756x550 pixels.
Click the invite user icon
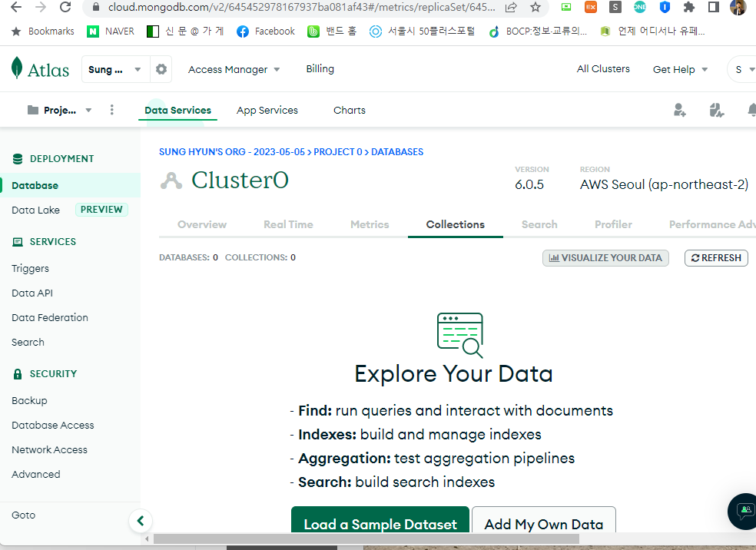[x=680, y=110]
